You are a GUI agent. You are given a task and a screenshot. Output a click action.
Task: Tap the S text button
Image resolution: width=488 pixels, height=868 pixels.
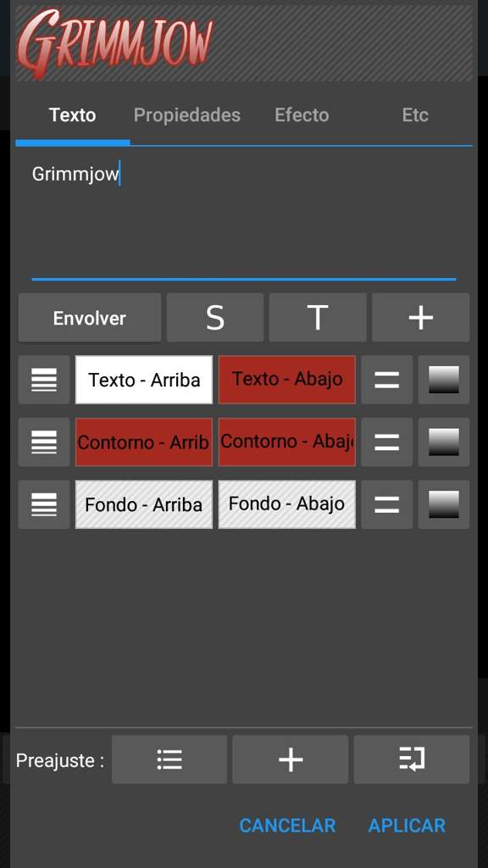point(215,318)
